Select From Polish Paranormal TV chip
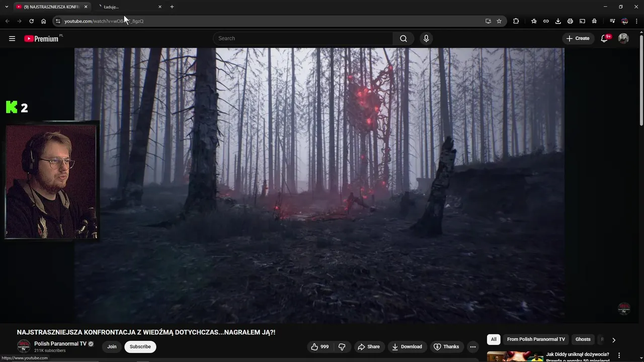 (x=536, y=339)
